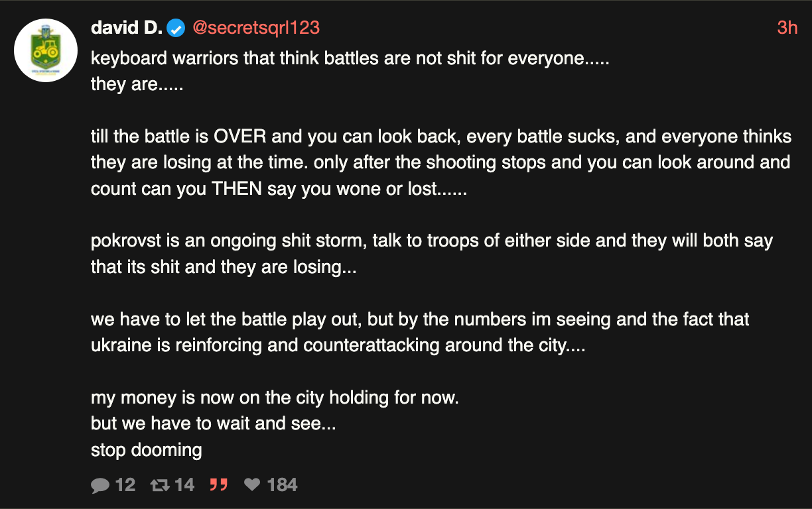The image size is (812, 509).
Task: Click the reply speech bubble icon
Action: tap(100, 486)
